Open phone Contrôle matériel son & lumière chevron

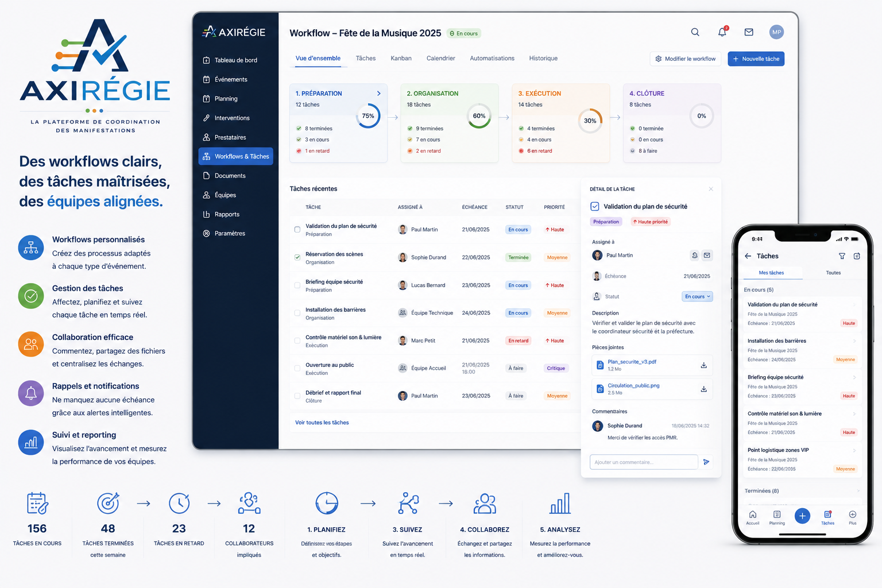pos(854,413)
